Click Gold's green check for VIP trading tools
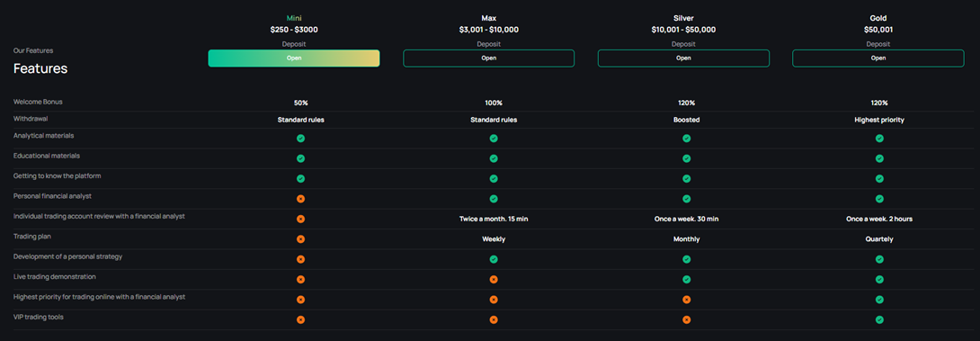Image resolution: width=980 pixels, height=341 pixels. tap(879, 319)
